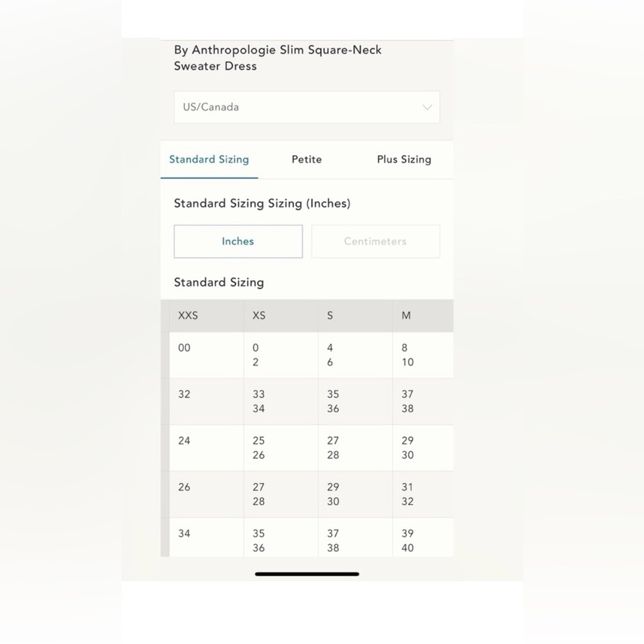The image size is (644, 644).
Task: Click the gray left edge of the table
Action: pos(165,428)
